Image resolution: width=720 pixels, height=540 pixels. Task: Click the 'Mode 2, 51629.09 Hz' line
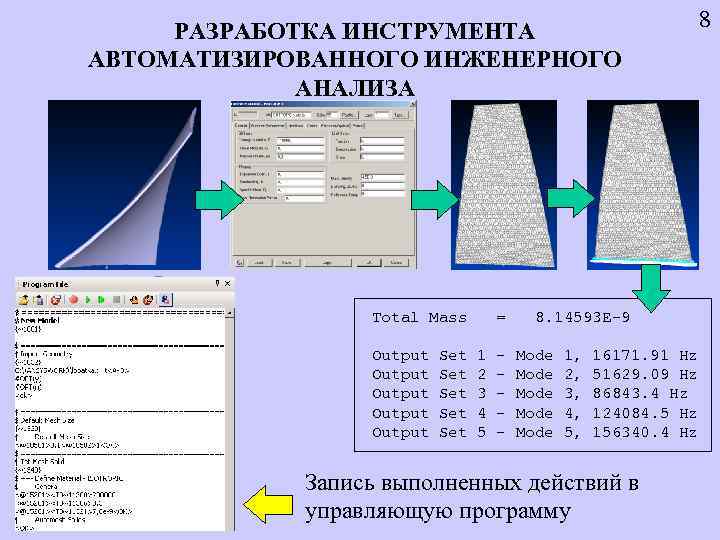tap(606, 375)
